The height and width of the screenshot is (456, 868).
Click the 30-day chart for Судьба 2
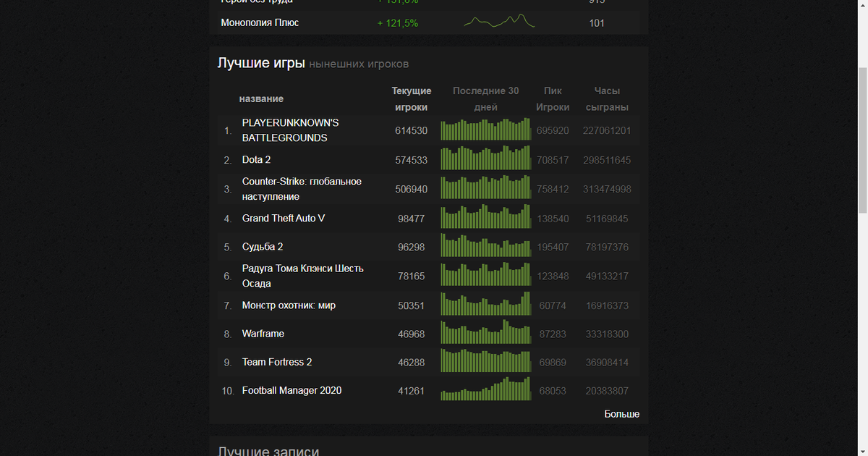[485, 245]
